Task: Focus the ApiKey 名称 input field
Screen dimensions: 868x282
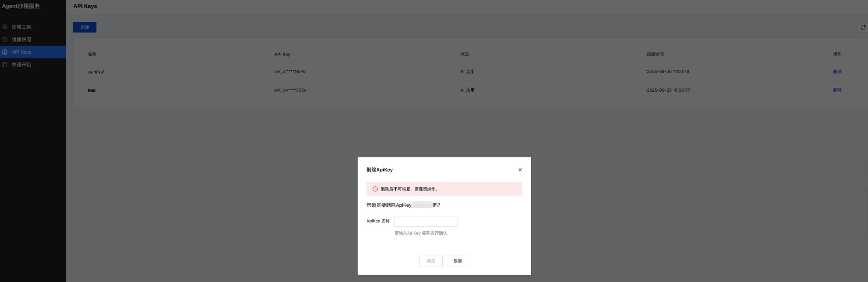Action: [x=426, y=221]
